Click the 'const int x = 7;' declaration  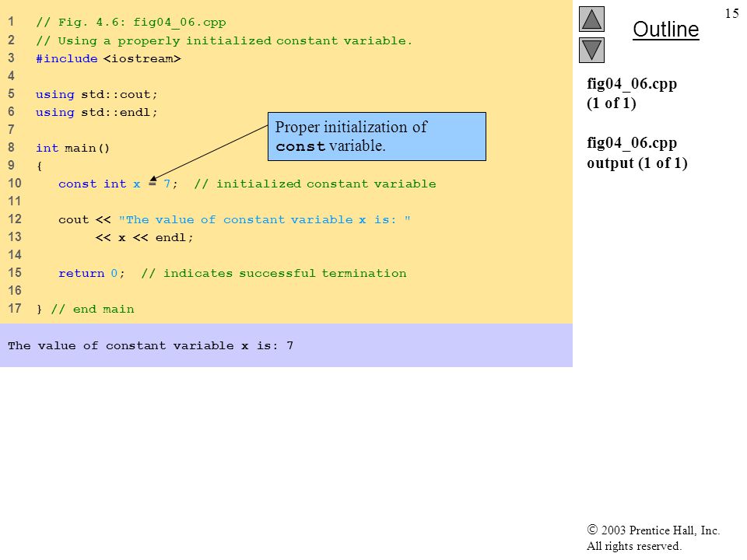pos(117,184)
